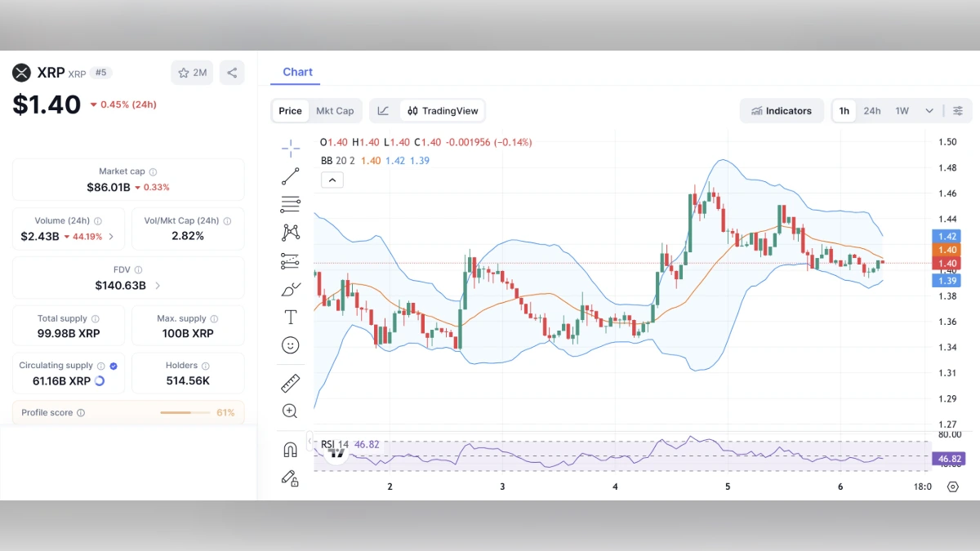Open the Indicators panel
Viewport: 980px width, 551px height.
pos(782,110)
